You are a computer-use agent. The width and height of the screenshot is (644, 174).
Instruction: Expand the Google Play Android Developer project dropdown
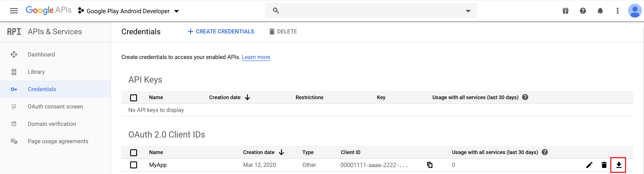click(177, 11)
